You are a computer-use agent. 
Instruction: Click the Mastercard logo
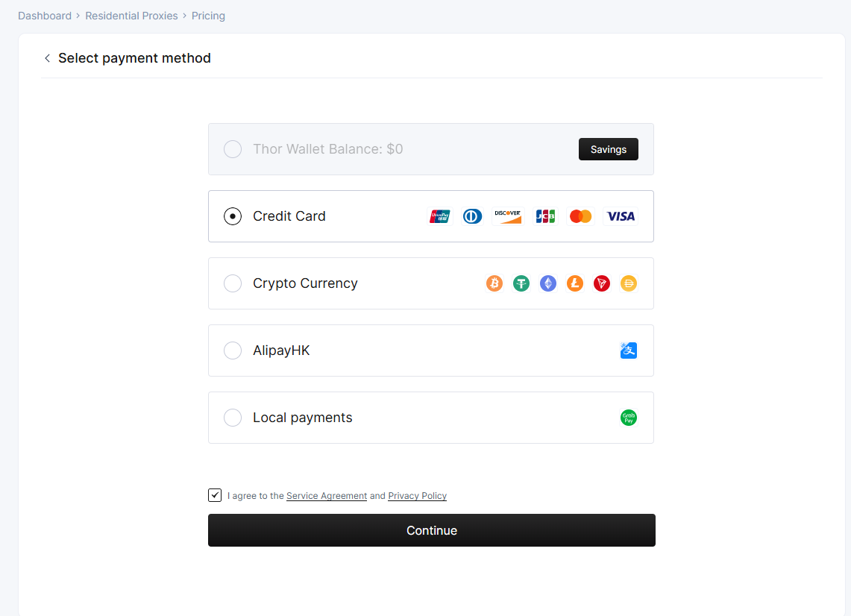tap(581, 216)
